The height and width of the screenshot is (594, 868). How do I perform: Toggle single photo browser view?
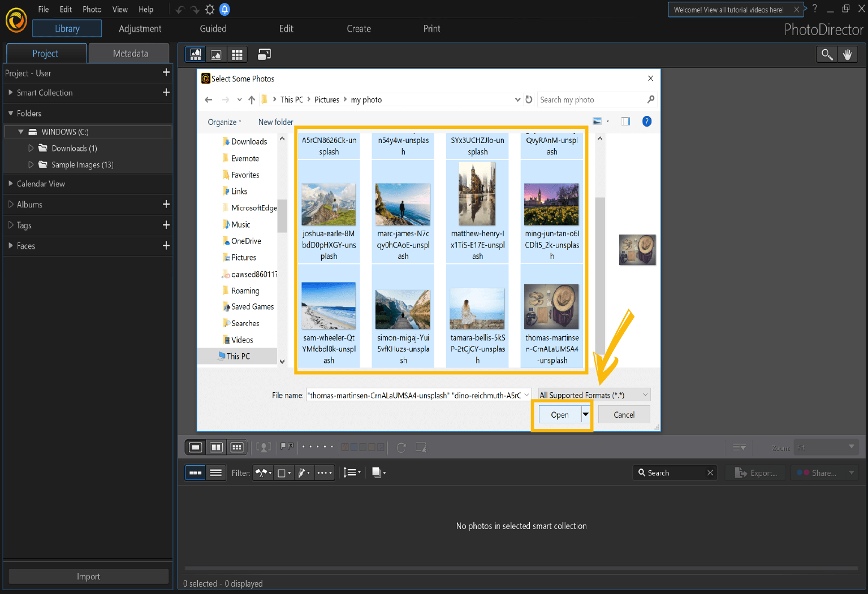point(195,447)
